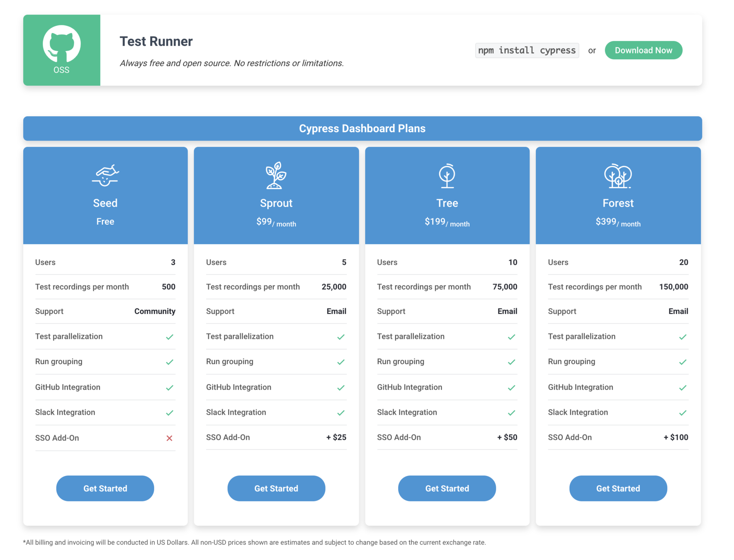Click Seed's Test parallelization checkmark
734x560 pixels.
pos(170,337)
